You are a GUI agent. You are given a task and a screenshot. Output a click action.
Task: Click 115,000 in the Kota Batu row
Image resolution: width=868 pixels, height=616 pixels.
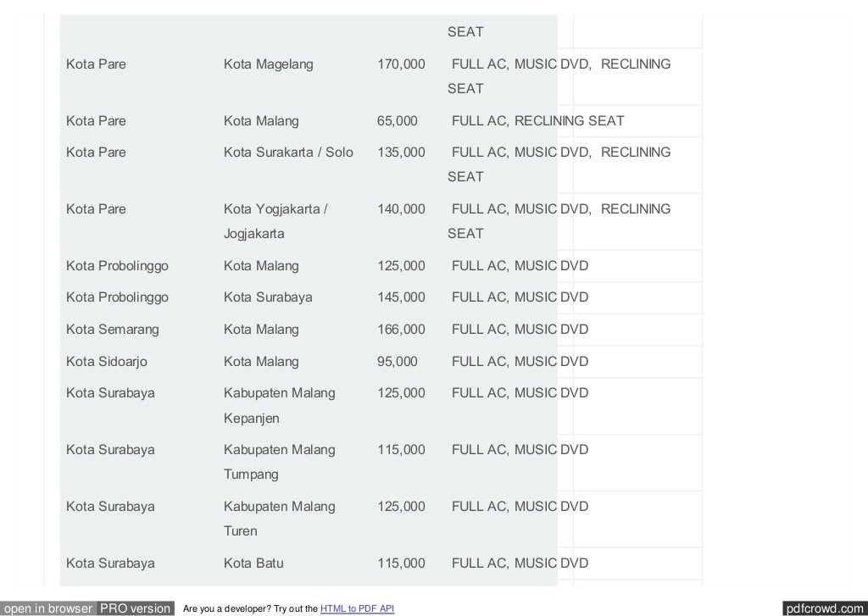tap(401, 563)
